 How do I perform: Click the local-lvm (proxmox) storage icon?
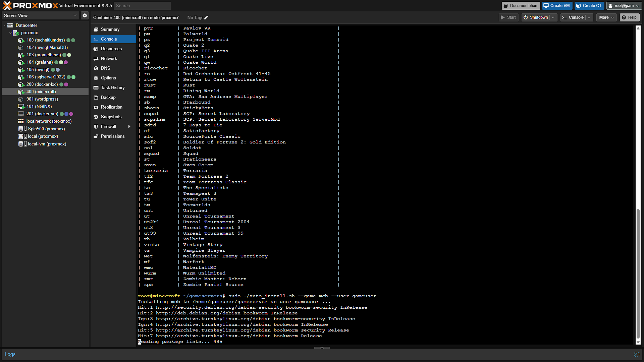[x=22, y=144]
